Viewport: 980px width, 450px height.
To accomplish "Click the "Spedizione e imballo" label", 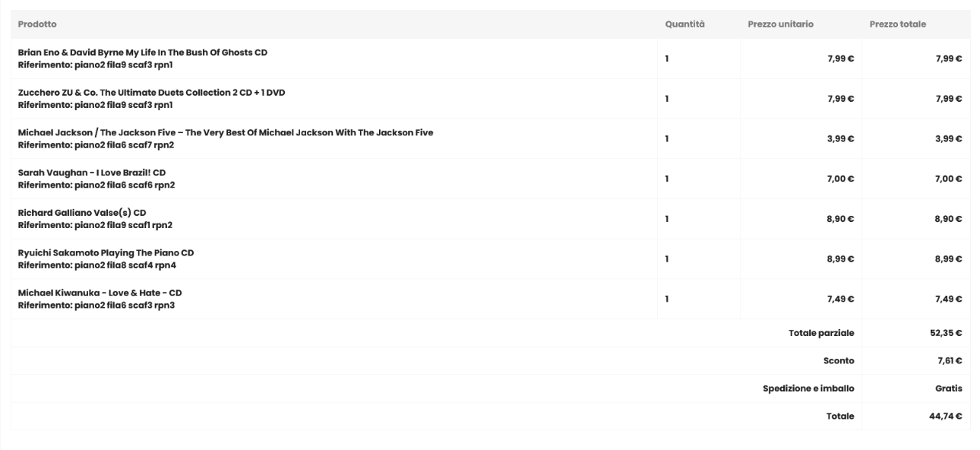I will 808,389.
